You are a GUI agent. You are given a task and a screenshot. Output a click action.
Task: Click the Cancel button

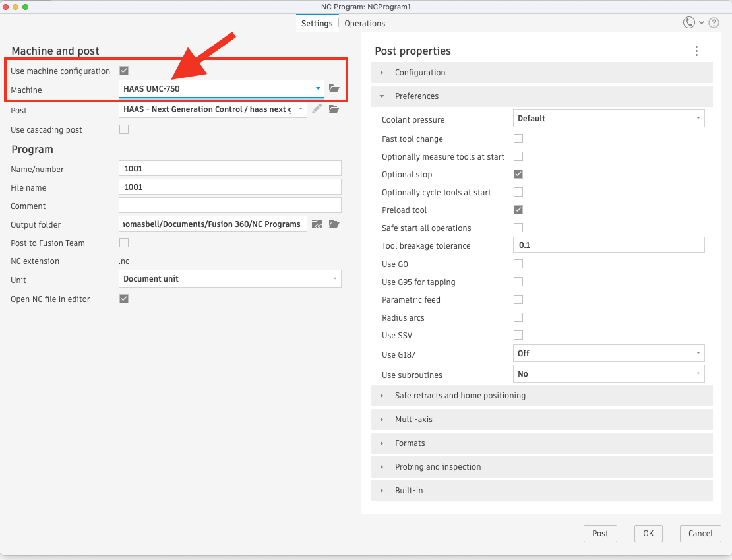pyautogui.click(x=700, y=534)
